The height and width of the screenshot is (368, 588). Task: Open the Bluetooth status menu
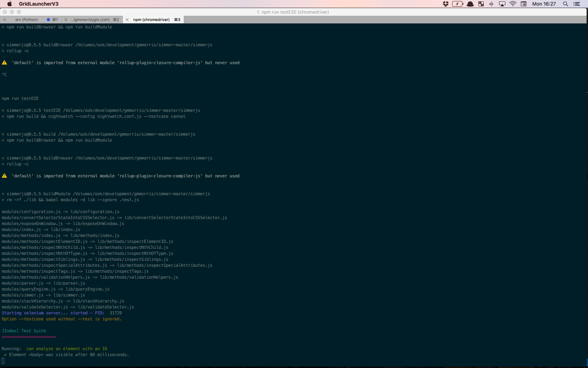pos(491,4)
